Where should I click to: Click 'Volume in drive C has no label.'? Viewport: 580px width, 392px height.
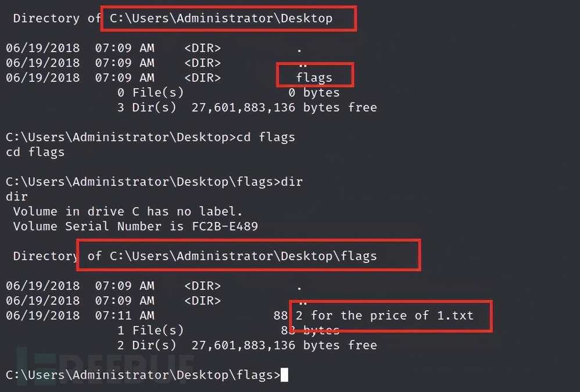click(128, 211)
